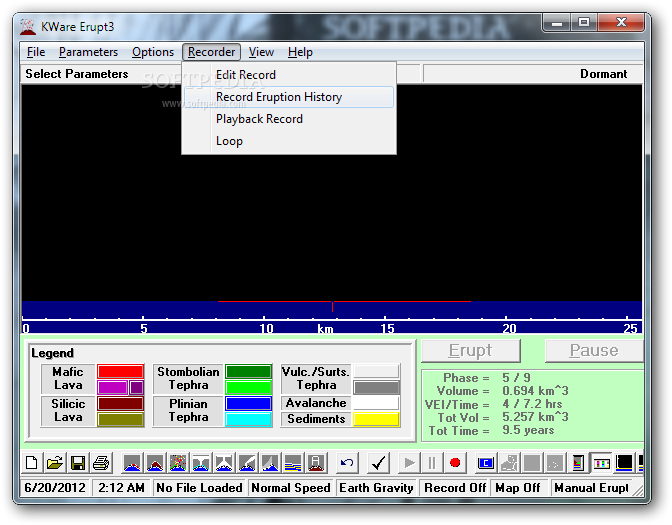672x525 pixels.
Task: Select the thin diagonal ash streak eruption icon
Action: point(247,463)
